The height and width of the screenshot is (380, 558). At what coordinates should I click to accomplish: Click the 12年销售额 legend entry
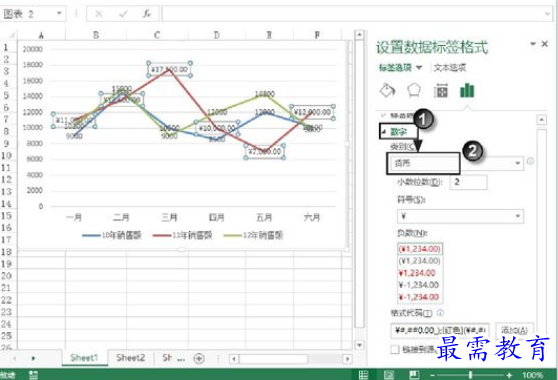tap(253, 235)
